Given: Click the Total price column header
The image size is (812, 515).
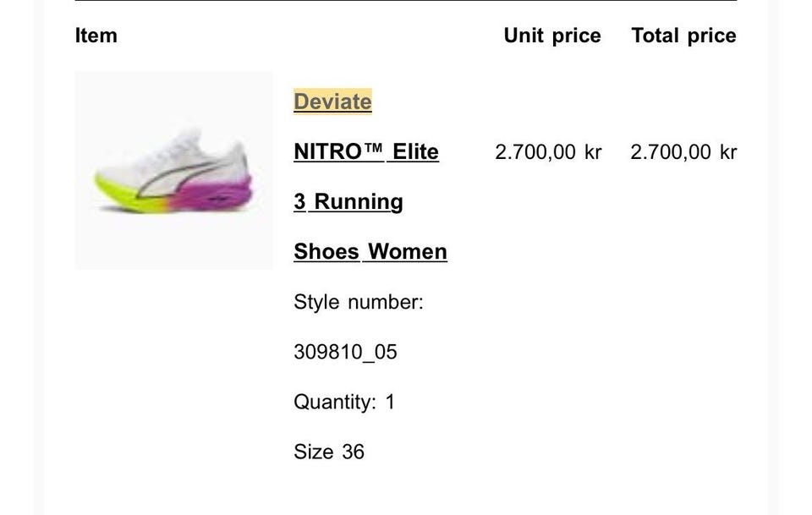Looking at the screenshot, I should [x=683, y=36].
